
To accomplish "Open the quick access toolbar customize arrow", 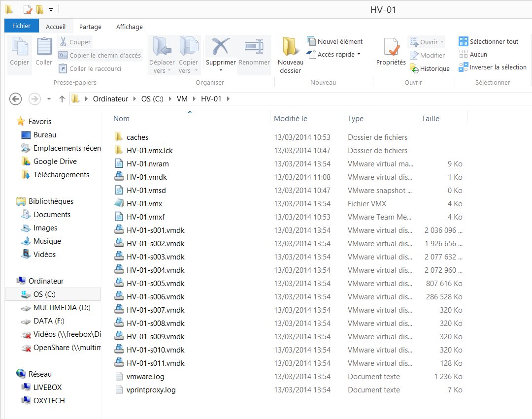I will (51, 9).
